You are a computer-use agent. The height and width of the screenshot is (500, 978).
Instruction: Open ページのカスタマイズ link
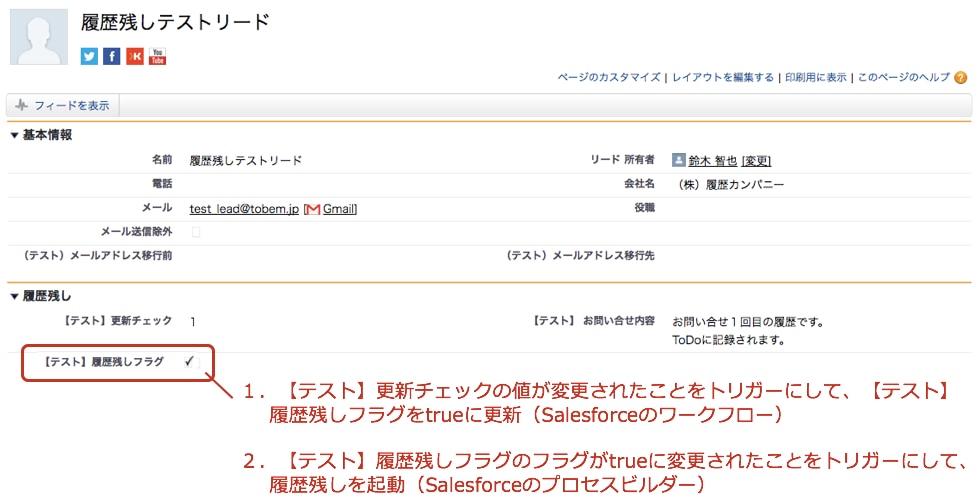coord(609,77)
